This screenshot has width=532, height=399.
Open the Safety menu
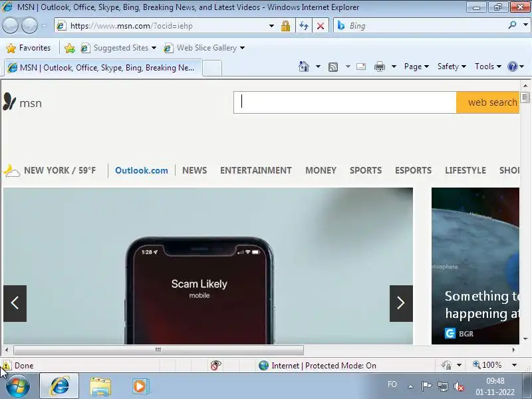point(452,66)
